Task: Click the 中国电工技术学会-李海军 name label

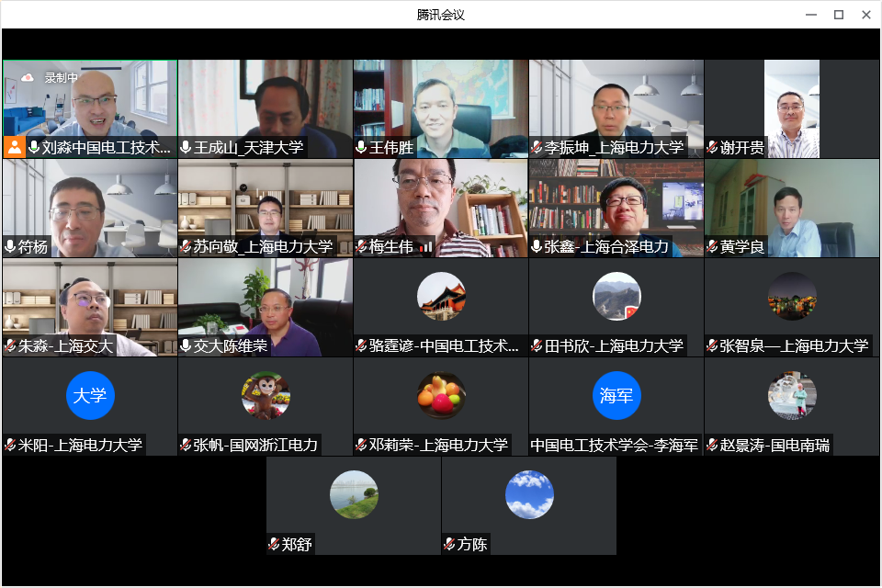Action: (x=614, y=446)
